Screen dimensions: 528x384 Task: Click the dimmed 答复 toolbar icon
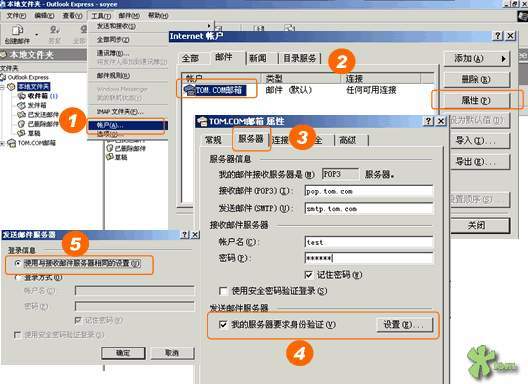click(55, 31)
